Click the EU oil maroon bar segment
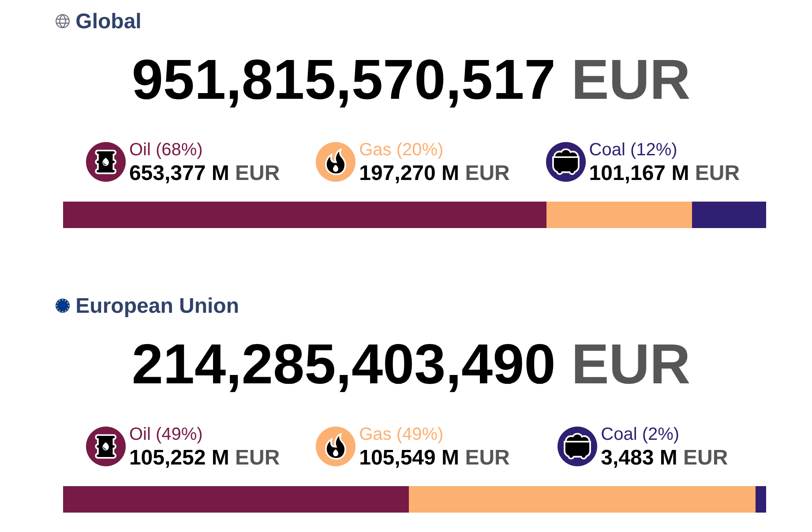This screenshot has height=532, width=812. click(x=236, y=499)
